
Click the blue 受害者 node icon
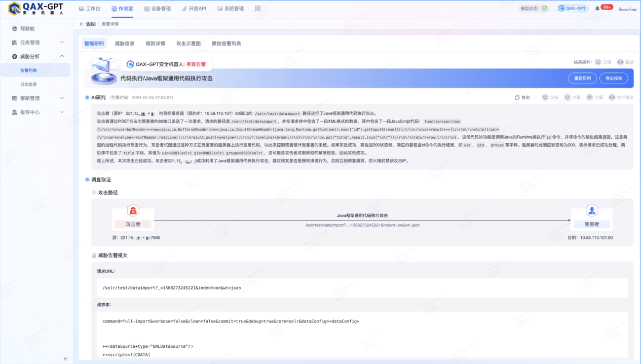[x=591, y=211]
